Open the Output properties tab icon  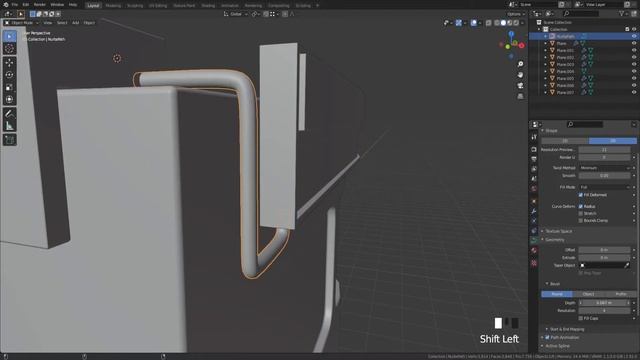click(534, 159)
